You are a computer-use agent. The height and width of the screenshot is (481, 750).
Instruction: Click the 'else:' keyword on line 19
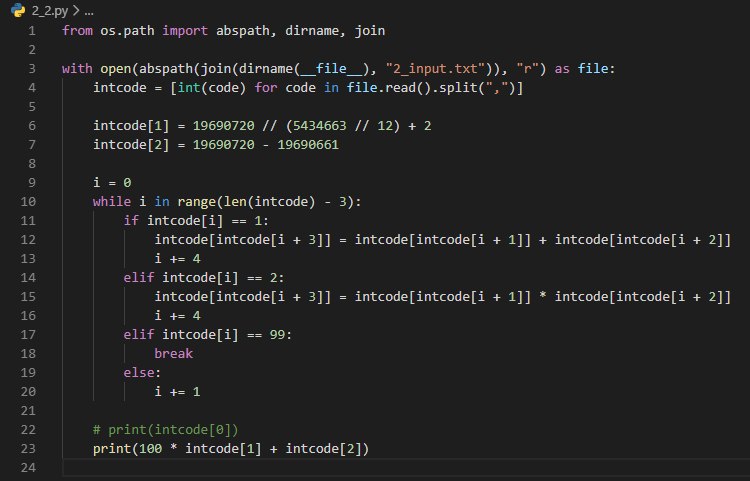(142, 373)
